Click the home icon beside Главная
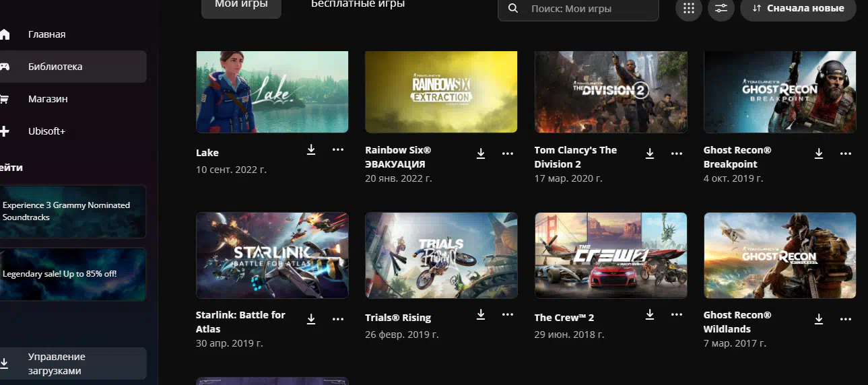This screenshot has width=868, height=385. 4,34
